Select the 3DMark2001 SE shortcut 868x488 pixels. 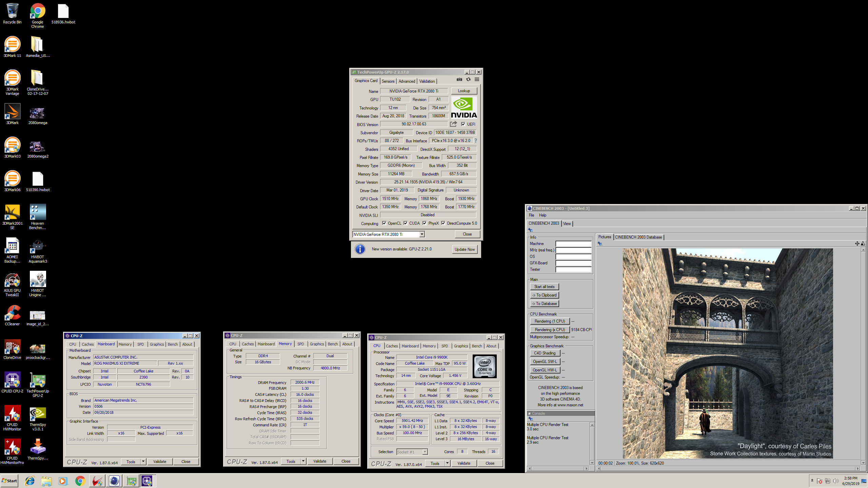(12, 217)
